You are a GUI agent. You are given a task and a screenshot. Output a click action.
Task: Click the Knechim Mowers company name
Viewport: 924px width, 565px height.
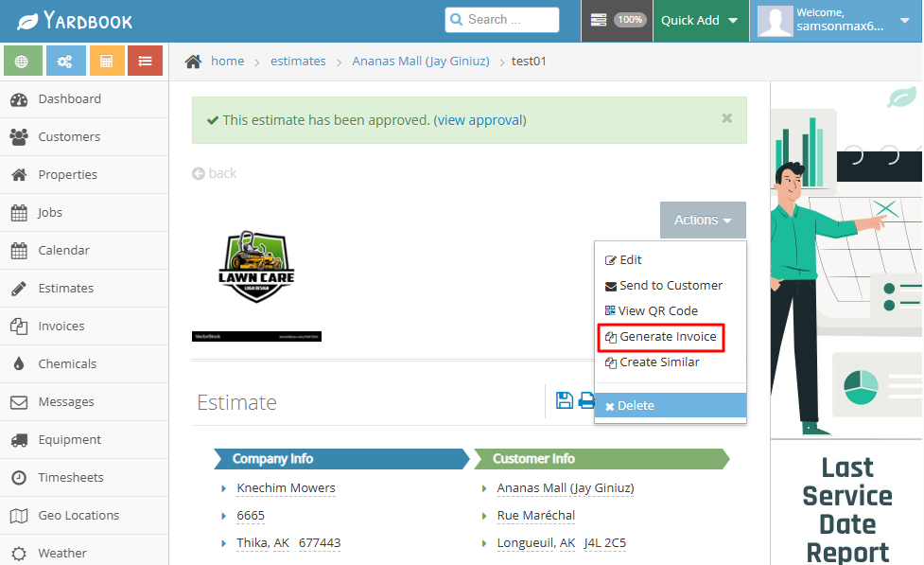pos(286,488)
